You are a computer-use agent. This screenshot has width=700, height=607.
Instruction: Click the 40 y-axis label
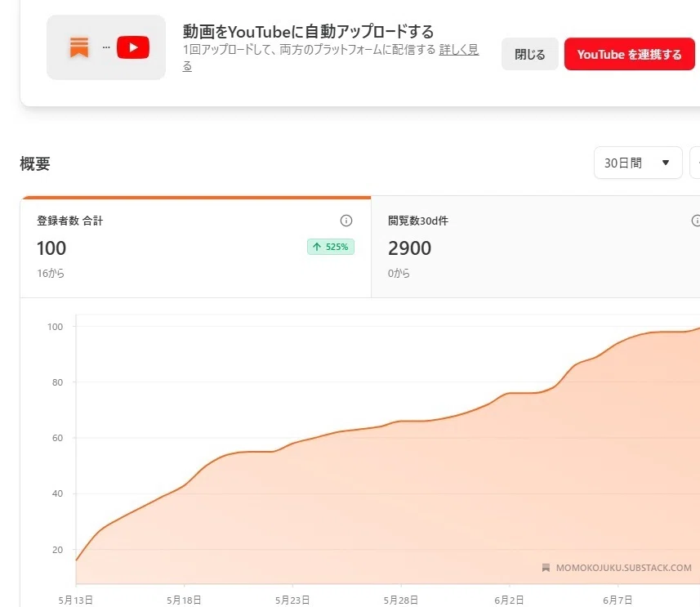click(x=58, y=493)
